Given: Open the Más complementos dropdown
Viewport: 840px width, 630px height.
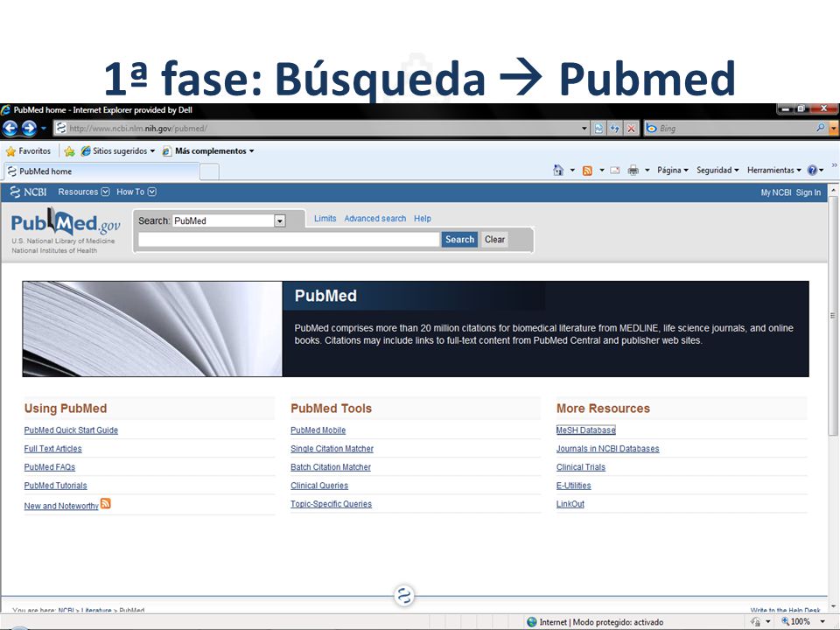Looking at the screenshot, I should 208,151.
